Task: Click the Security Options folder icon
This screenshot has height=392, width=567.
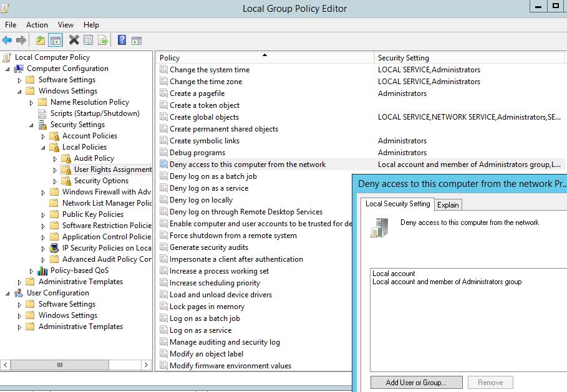Action: pyautogui.click(x=66, y=181)
